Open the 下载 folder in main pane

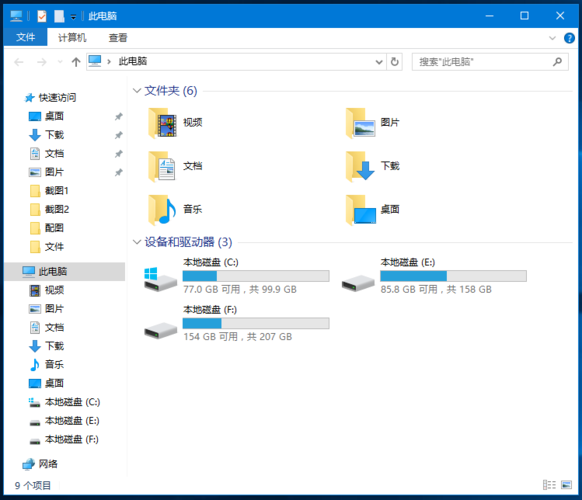click(x=373, y=166)
